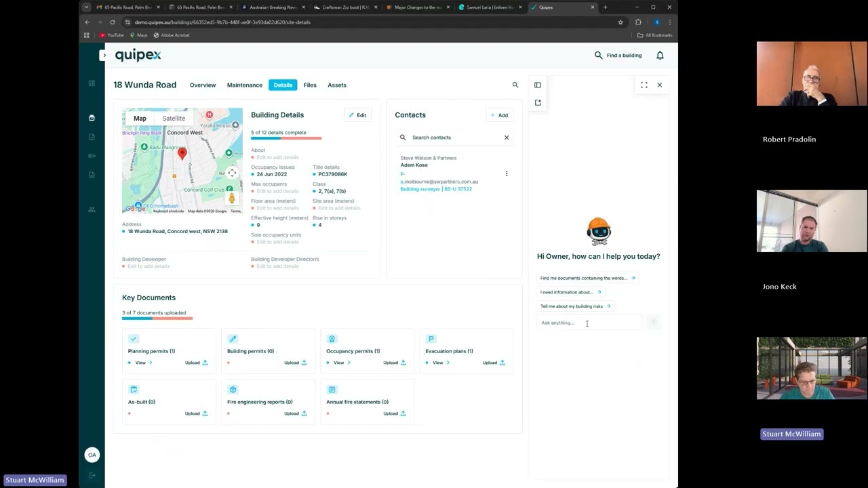Click Find a building search

618,55
